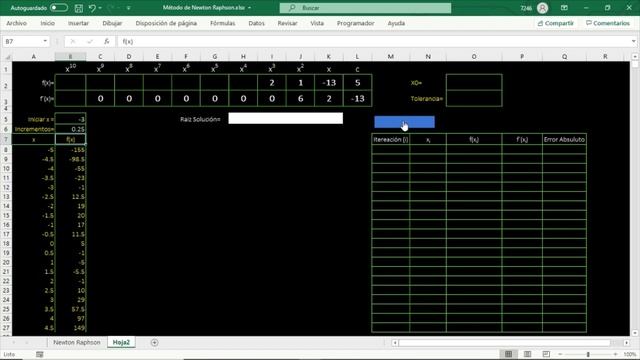The height and width of the screenshot is (360, 640).
Task: Open the Programador ribbon tab
Action: point(355,23)
